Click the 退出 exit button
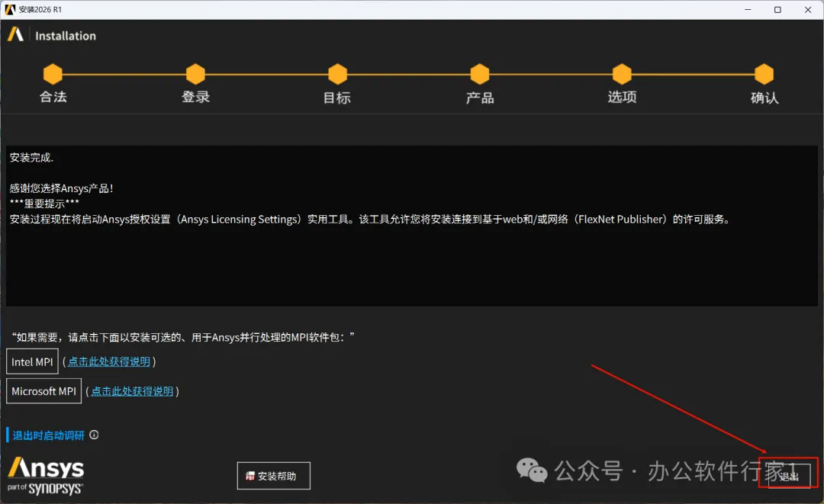The height and width of the screenshot is (504, 824). (x=789, y=476)
